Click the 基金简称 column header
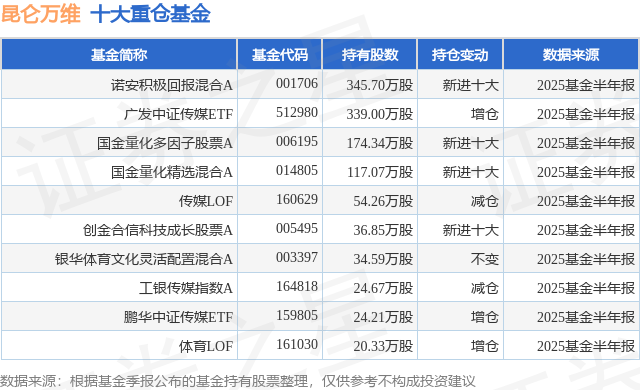This screenshot has width=640, height=390. coord(119,55)
